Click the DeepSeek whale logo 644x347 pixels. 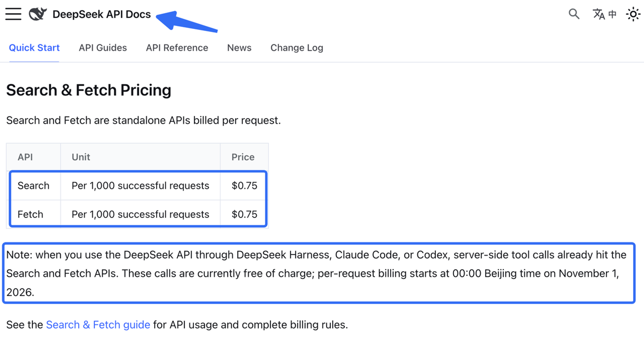[38, 14]
